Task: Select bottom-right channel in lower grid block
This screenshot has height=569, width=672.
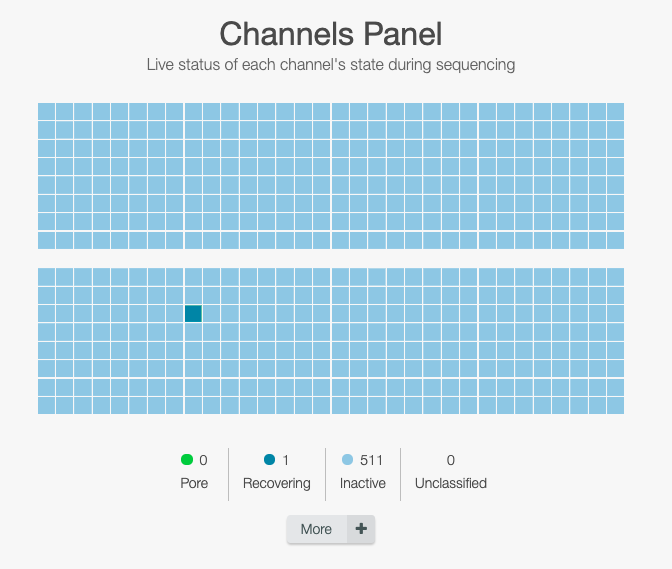Action: pyautogui.click(x=615, y=405)
